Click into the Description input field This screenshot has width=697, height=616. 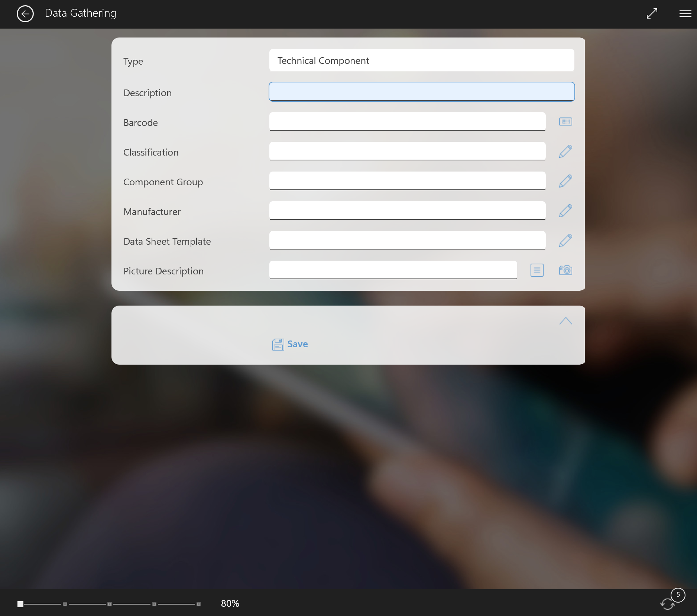[422, 92]
